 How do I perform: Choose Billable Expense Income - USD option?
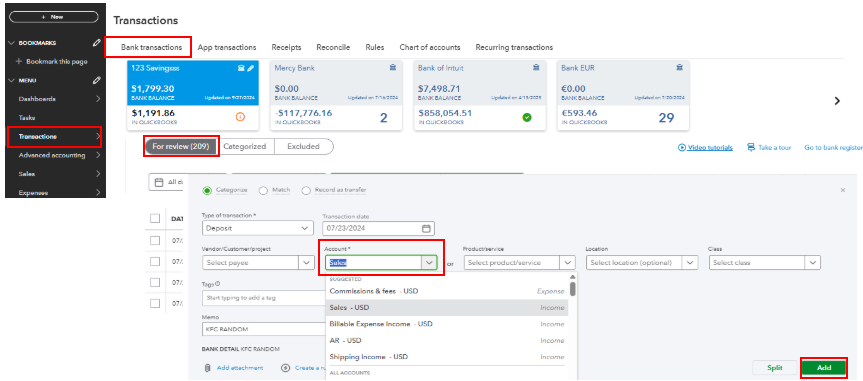click(446, 324)
